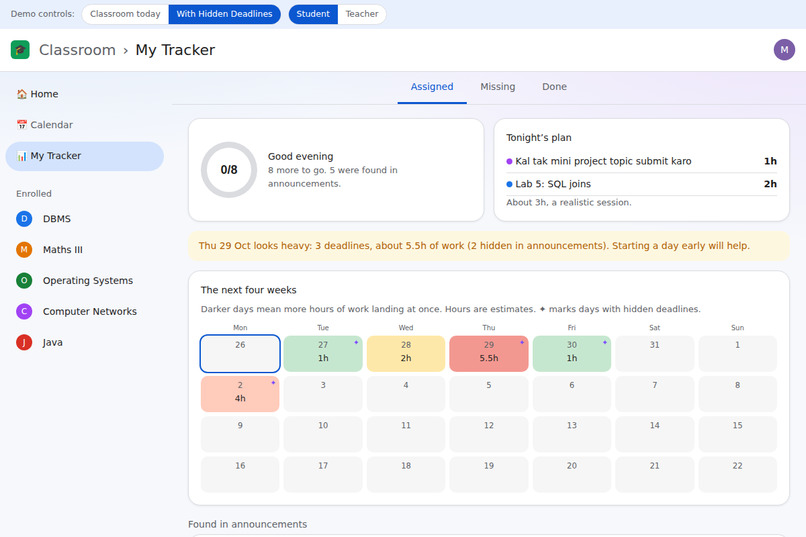The height and width of the screenshot is (537, 806).
Task: Select Monday 2 with 4h of work
Action: coord(240,394)
